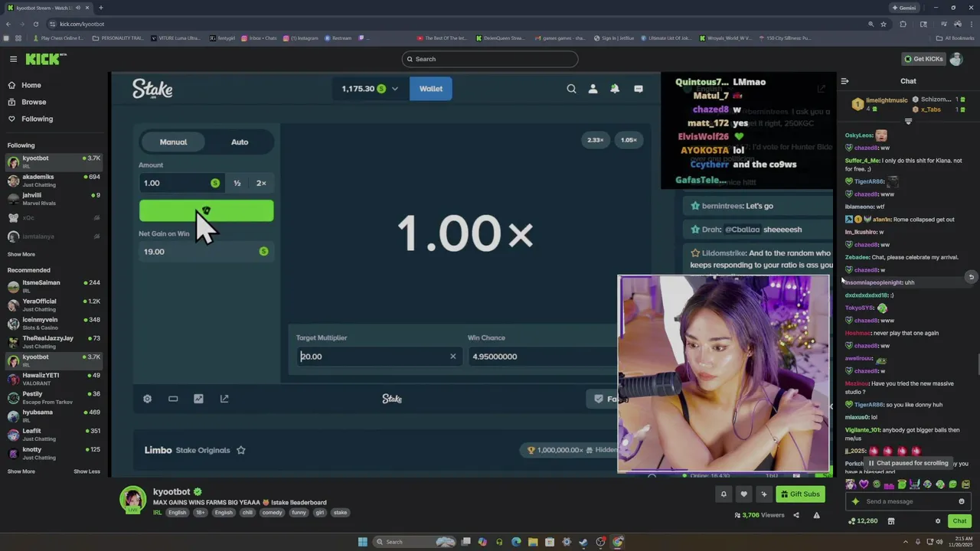Click the Win Chance field

tap(542, 356)
